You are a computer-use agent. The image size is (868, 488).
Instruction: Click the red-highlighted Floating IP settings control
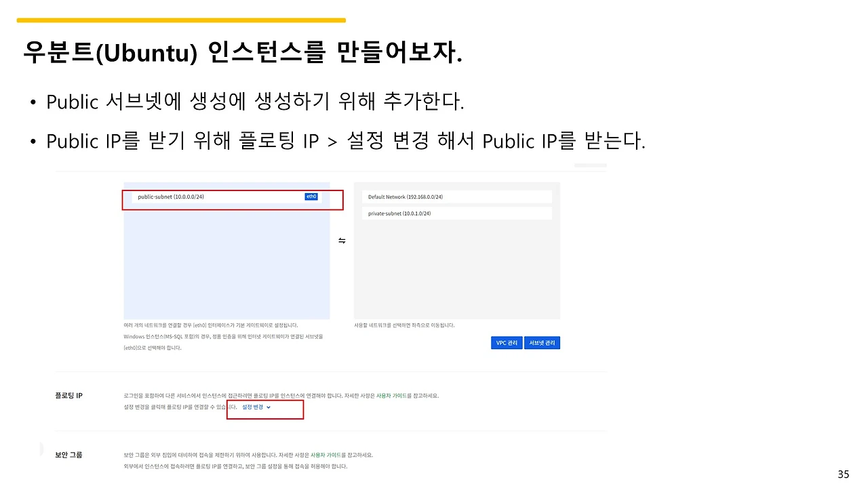pos(264,409)
